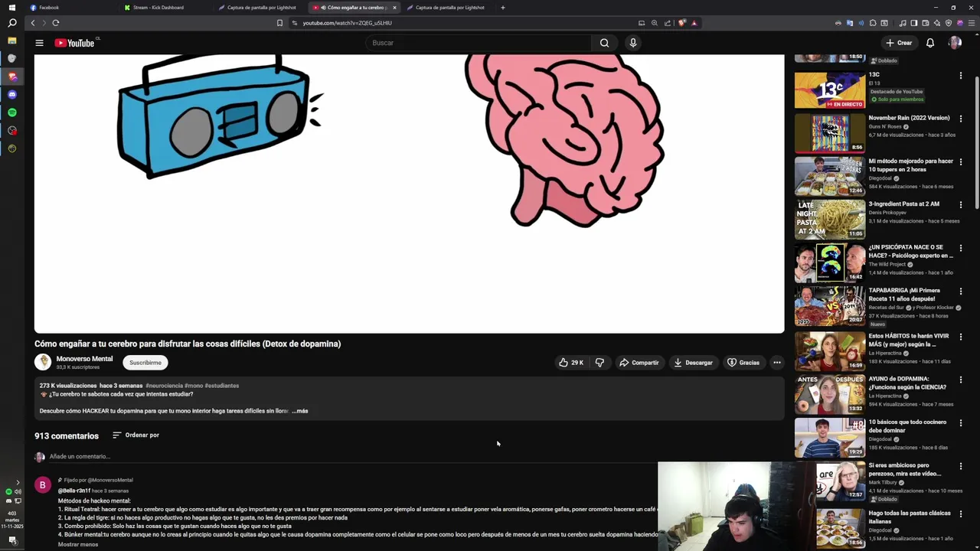Open Hago todas las pastas clásicas title
The image size is (980, 551).
click(910, 517)
